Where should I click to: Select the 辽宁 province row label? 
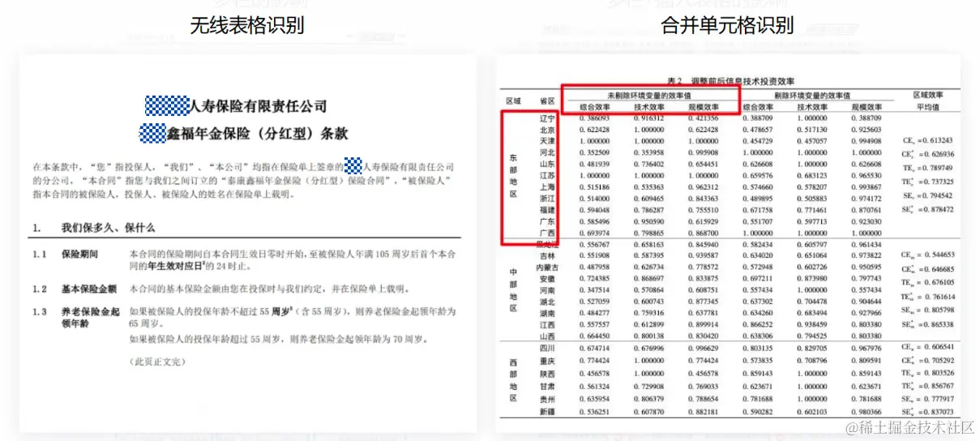(547, 118)
